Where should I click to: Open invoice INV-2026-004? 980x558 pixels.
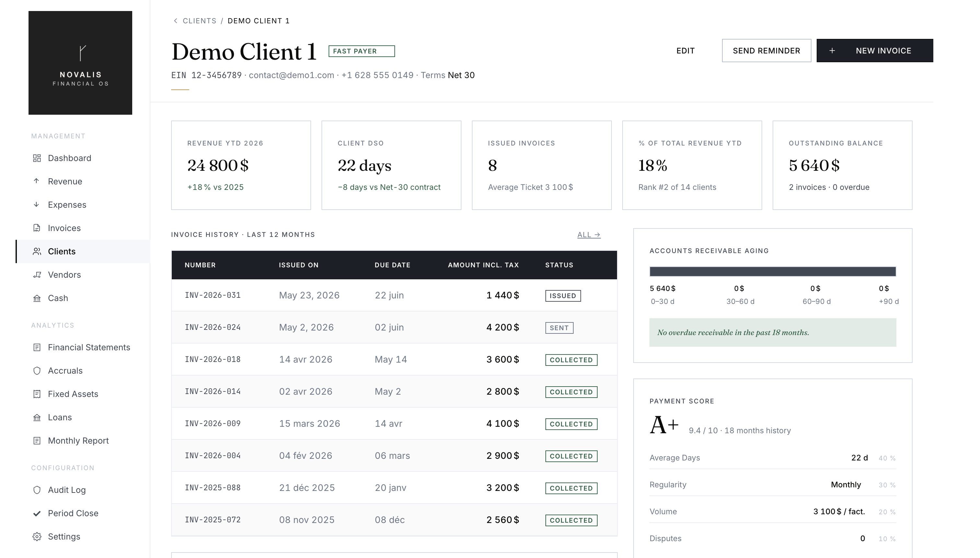tap(212, 456)
